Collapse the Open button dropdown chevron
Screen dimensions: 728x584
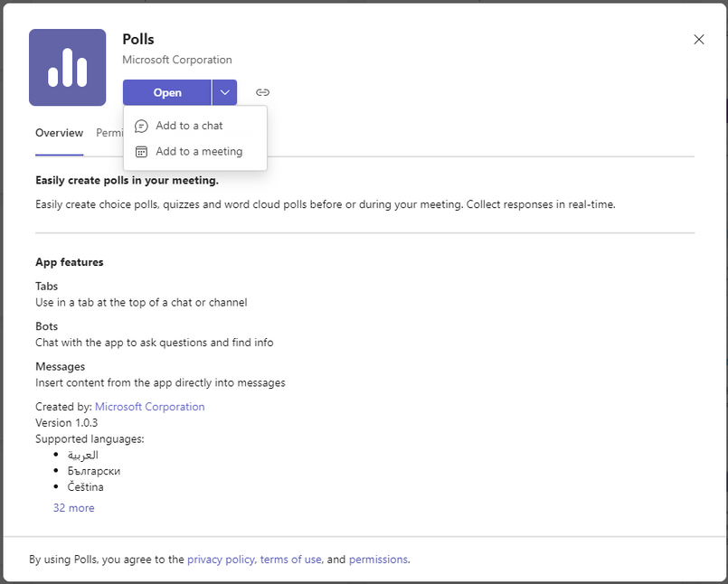click(x=224, y=92)
